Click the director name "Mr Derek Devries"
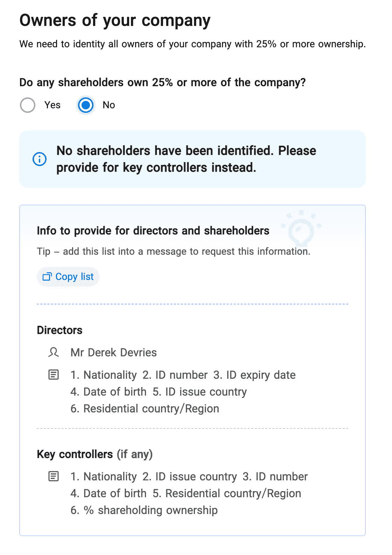Viewport: 392px width, 555px height. (113, 352)
